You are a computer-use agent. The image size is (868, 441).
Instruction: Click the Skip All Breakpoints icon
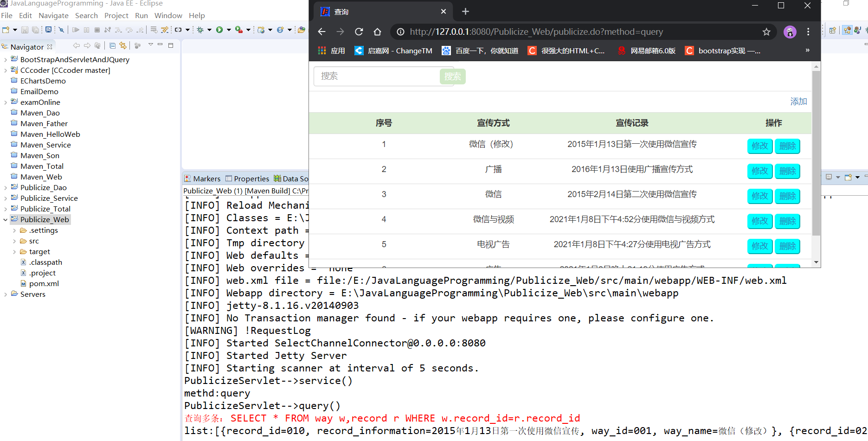click(x=61, y=30)
